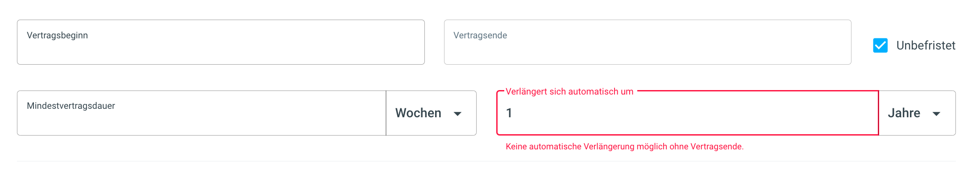
Task: Focus the Vertragsbeginn date field
Action: coord(221,42)
